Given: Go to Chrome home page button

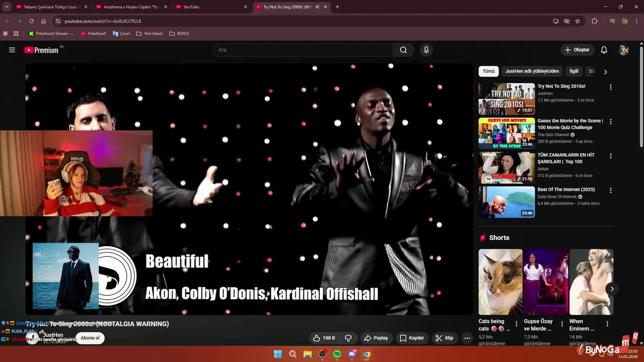Looking at the screenshot, I should tap(44, 21).
